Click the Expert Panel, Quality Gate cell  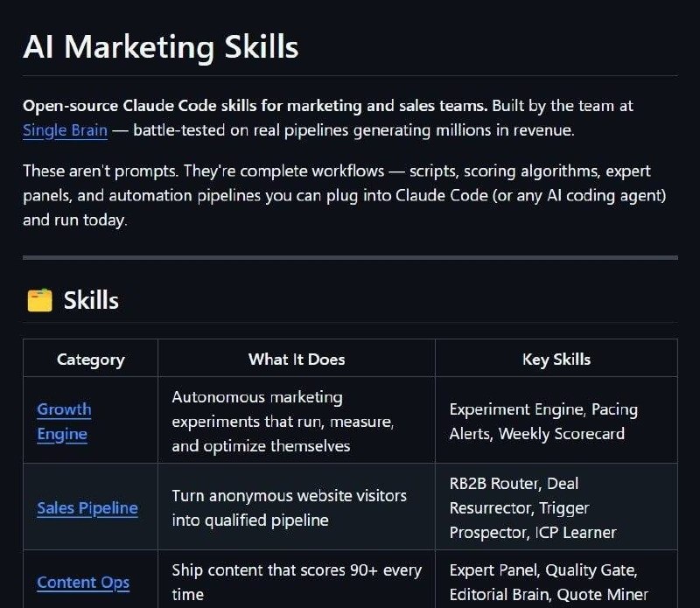(x=556, y=582)
